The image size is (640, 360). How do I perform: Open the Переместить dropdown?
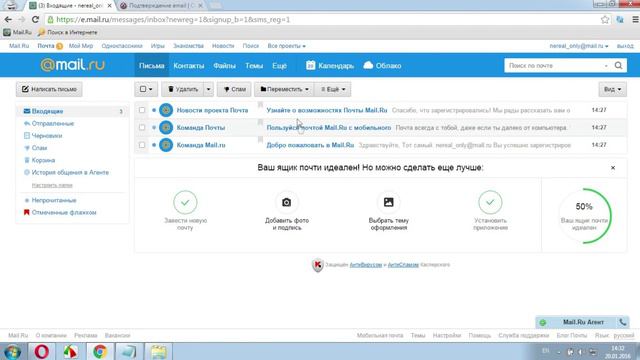(284, 89)
